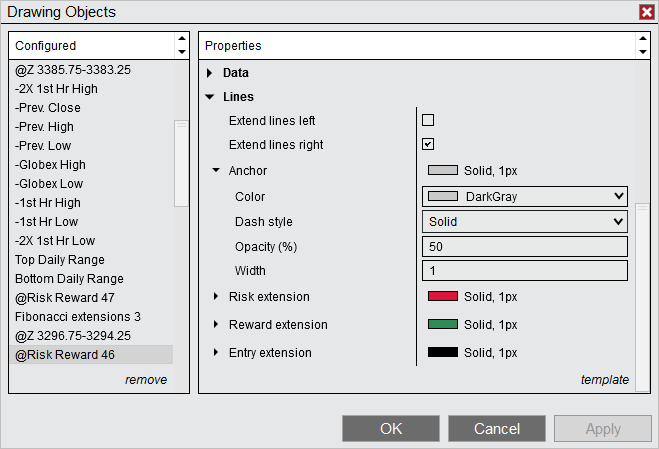Click the Properties panel scrollbar thumb
The height and width of the screenshot is (449, 659).
tap(642, 297)
